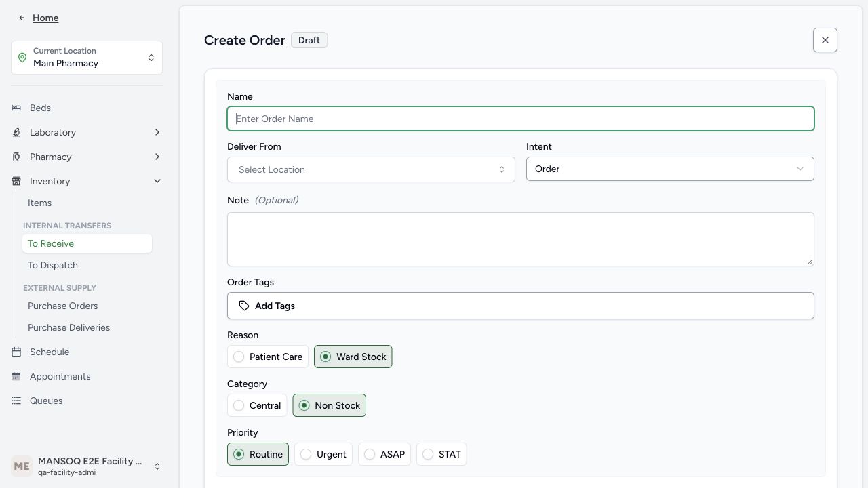
Task: Go to To Dispatch transfers
Action: (x=87, y=265)
